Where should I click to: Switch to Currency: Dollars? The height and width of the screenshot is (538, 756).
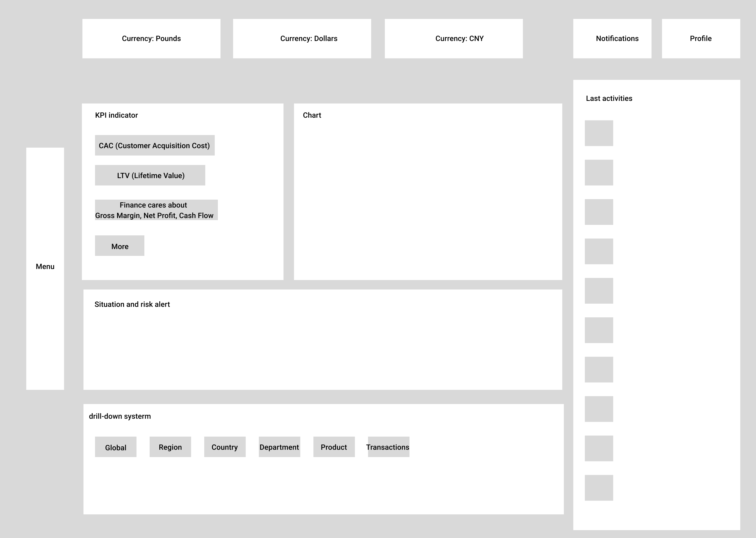302,38
